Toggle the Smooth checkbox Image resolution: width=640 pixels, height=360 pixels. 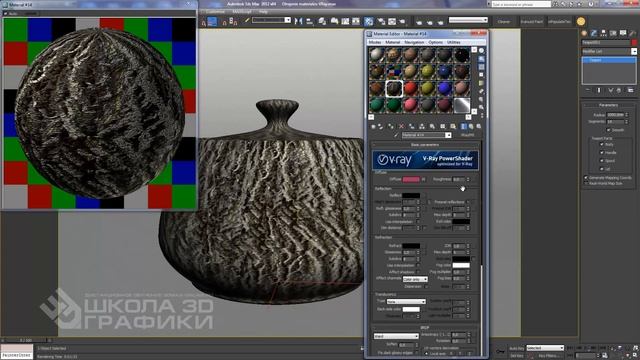point(609,130)
